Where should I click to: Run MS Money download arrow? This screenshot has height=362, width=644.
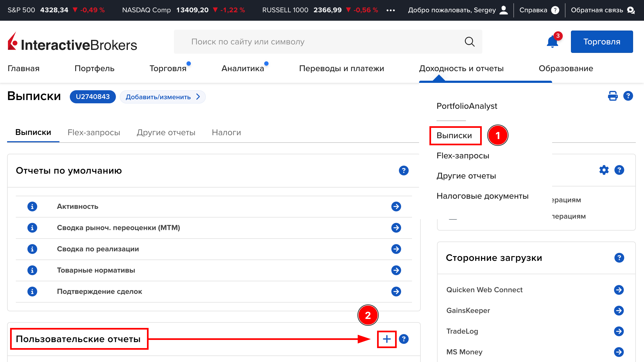click(619, 352)
